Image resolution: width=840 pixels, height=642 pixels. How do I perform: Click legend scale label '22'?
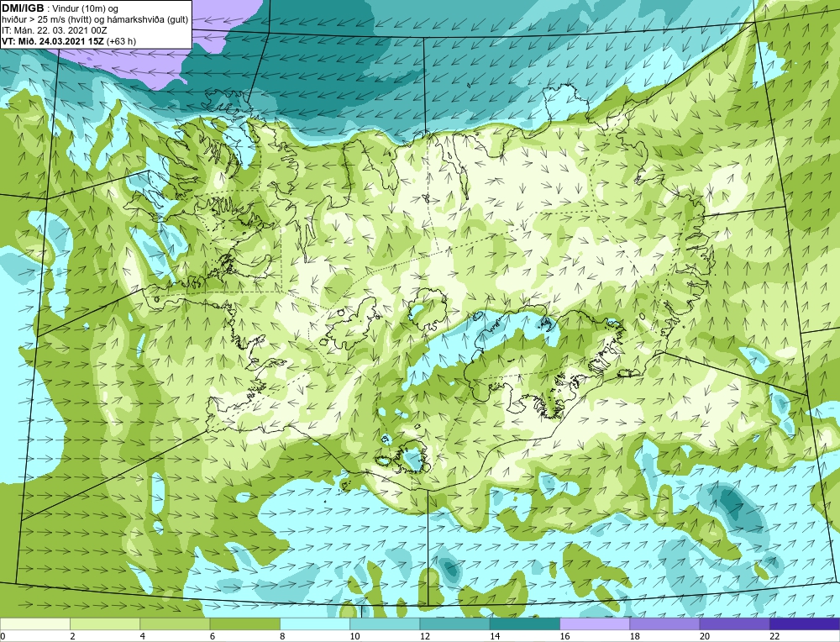(x=774, y=636)
